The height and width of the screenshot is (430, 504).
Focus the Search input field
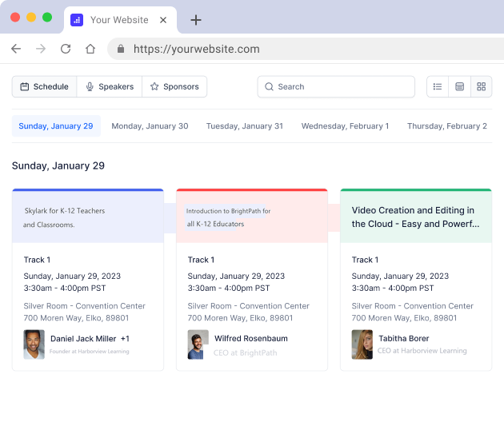pyautogui.click(x=336, y=86)
